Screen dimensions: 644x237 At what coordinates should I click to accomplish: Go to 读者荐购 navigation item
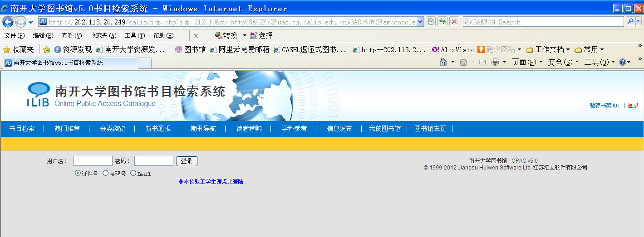tap(249, 129)
